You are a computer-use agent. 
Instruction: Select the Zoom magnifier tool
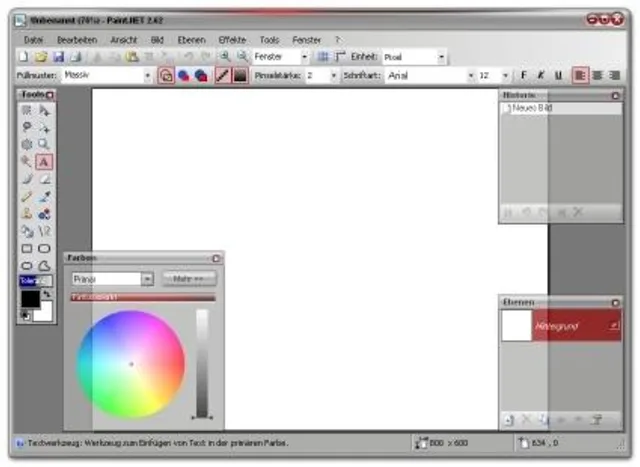point(44,144)
